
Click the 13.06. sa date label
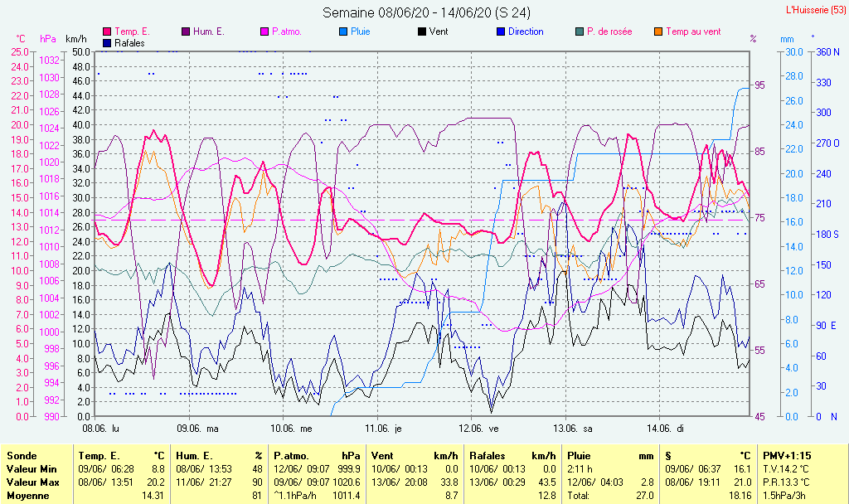pyautogui.click(x=573, y=429)
